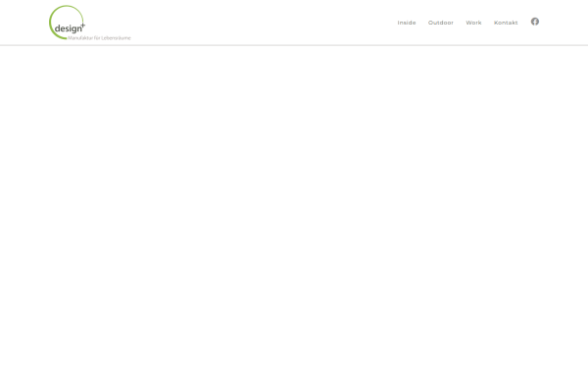Image resolution: width=588 pixels, height=368 pixels.
Task: Select the Work menu item
Action: coord(473,23)
